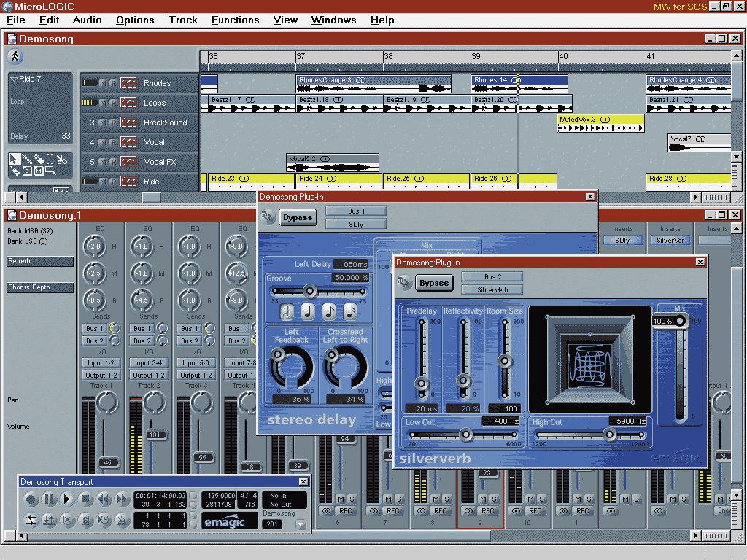Screen dimensions: 747x560
Task: Click Vocal track instrument icon
Action: pyautogui.click(x=128, y=142)
